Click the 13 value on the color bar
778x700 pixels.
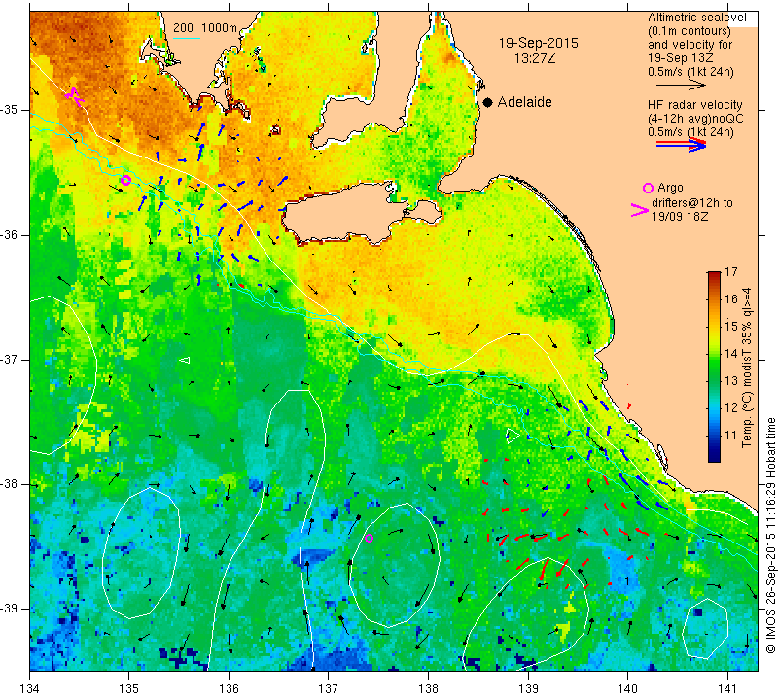[x=731, y=381]
